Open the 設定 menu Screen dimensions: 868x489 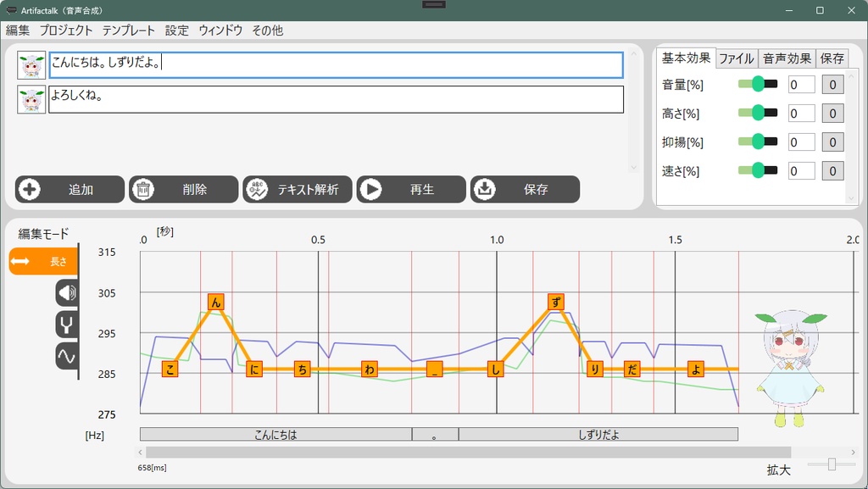coord(176,30)
